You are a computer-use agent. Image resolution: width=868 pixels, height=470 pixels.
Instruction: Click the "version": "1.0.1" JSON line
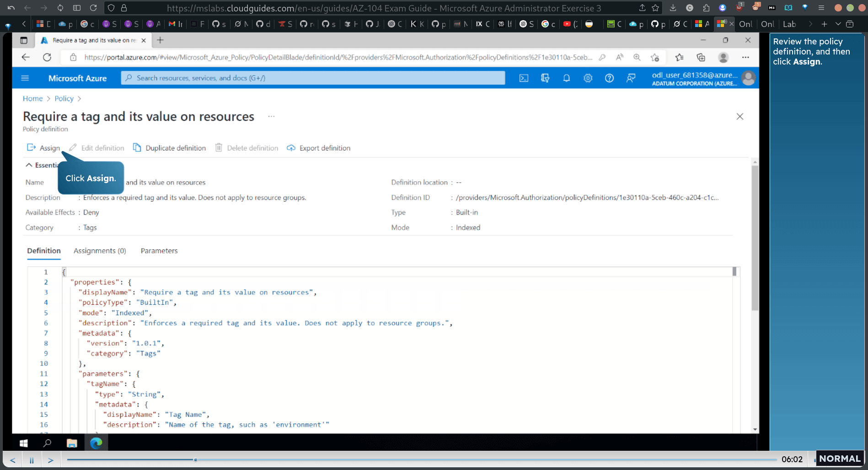pyautogui.click(x=125, y=343)
